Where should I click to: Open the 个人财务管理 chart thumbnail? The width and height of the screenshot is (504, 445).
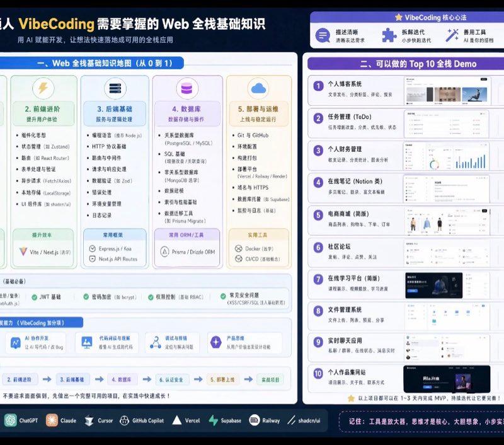(x=447, y=156)
